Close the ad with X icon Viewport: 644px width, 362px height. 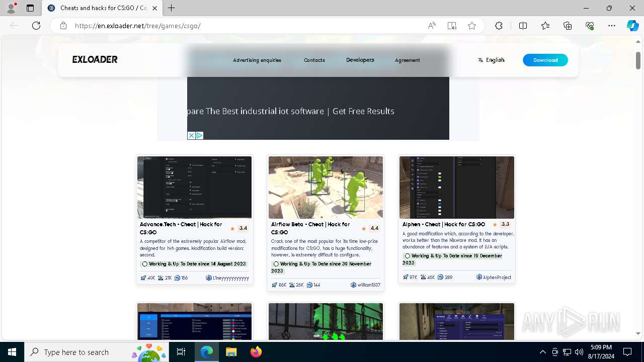tap(191, 136)
